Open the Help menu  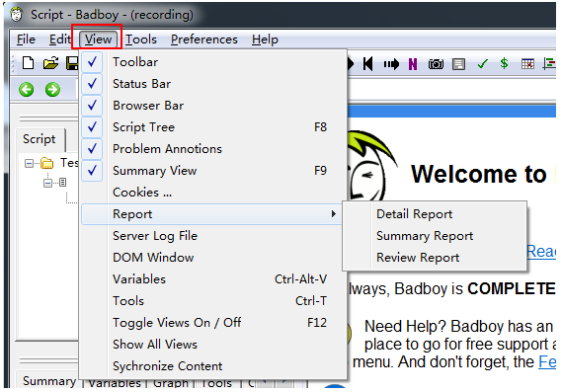click(265, 39)
